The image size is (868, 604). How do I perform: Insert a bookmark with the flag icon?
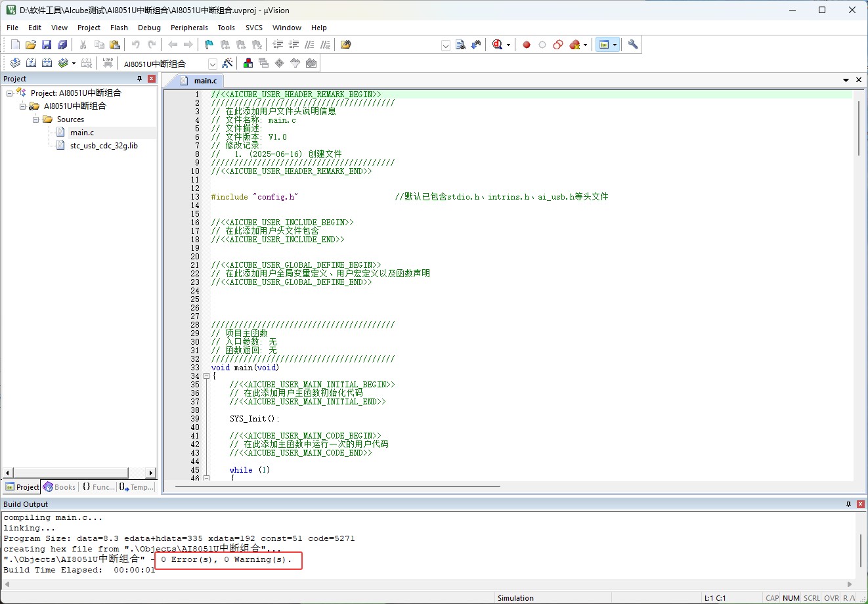(x=209, y=45)
